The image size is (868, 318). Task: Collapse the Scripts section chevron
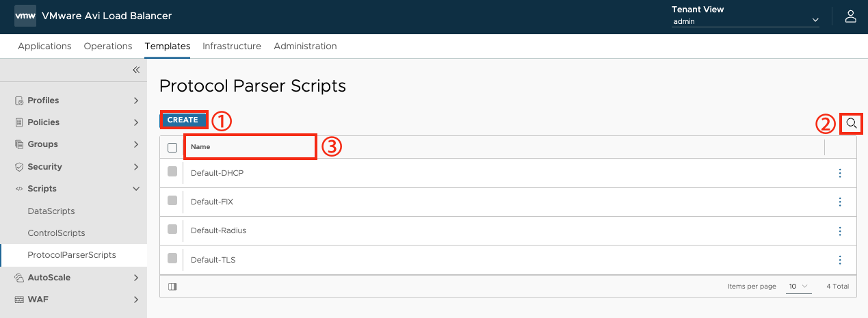(x=136, y=189)
